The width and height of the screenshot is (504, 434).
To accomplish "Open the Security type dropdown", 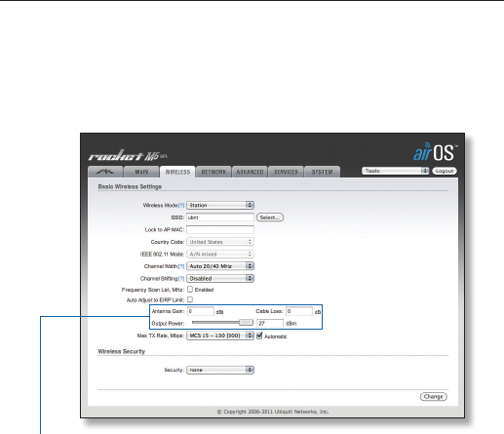I will [x=220, y=370].
